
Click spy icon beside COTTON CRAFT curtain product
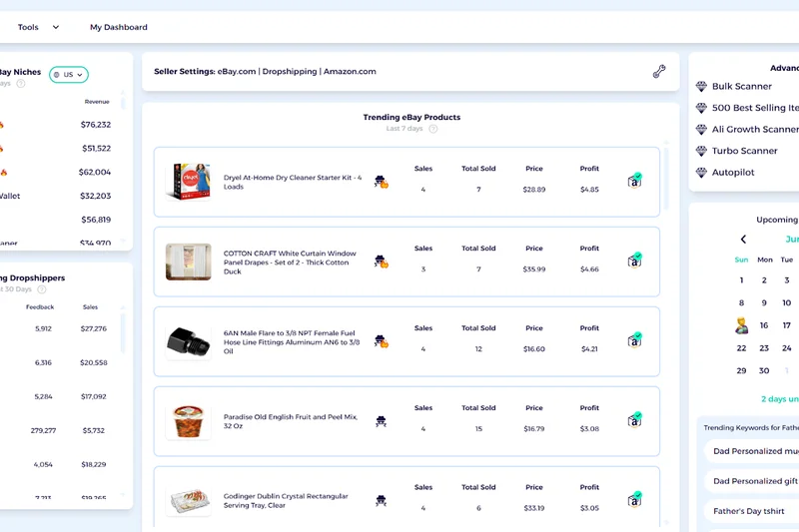[381, 262]
